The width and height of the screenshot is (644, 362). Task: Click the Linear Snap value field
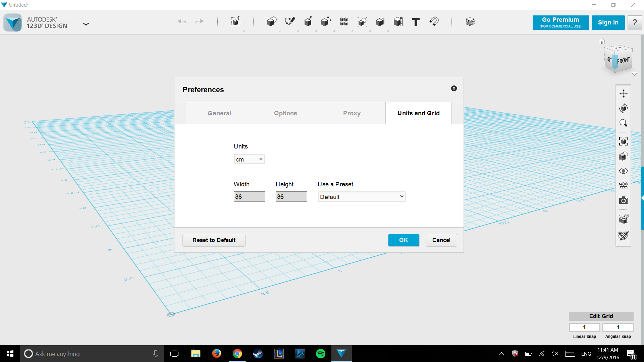pyautogui.click(x=584, y=327)
